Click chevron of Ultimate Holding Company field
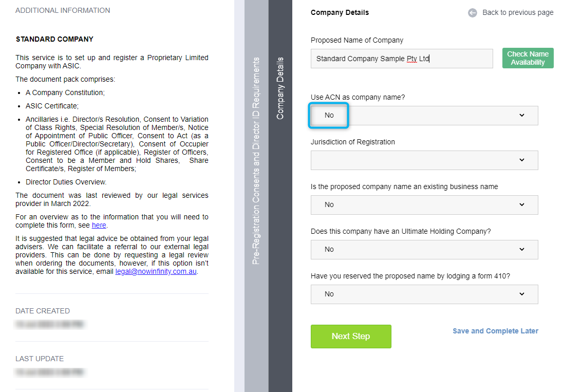Viewport: 563px width, 392px height. 522,249
